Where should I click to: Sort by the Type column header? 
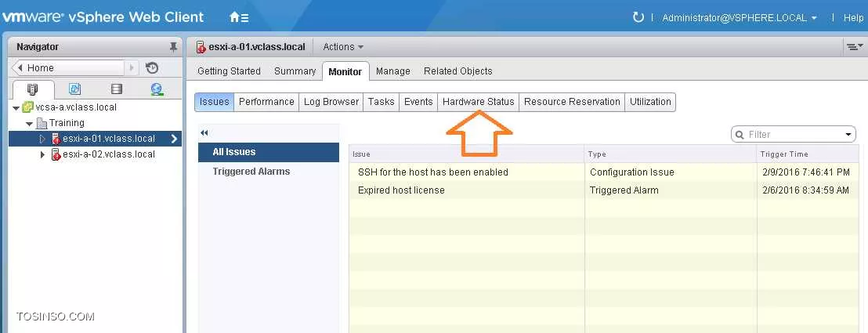coord(671,154)
